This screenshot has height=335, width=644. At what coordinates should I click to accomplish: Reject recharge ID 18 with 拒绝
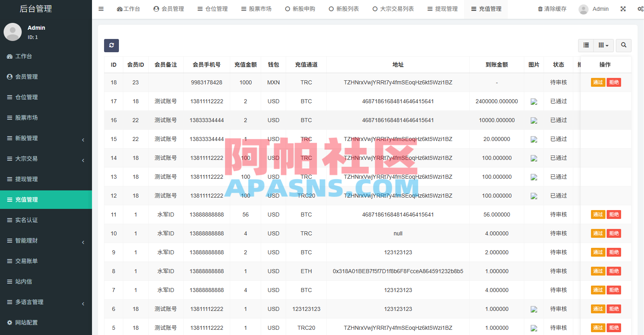(x=614, y=82)
